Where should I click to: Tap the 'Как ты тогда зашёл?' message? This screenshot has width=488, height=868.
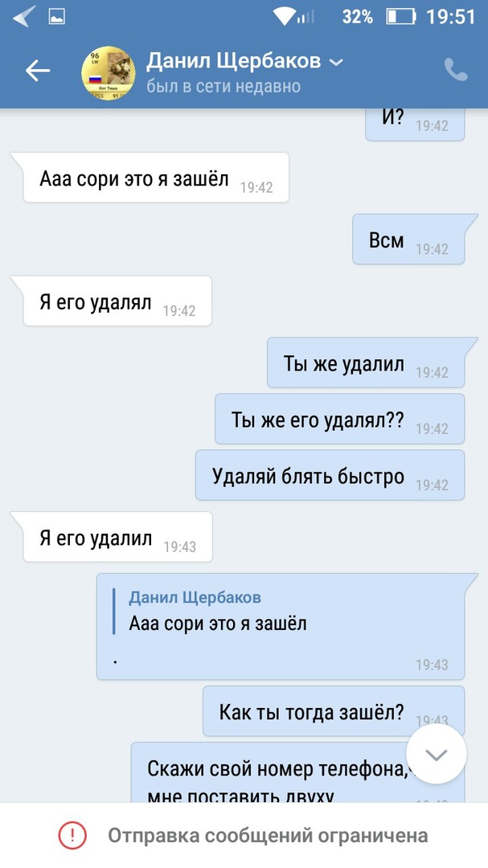[334, 711]
